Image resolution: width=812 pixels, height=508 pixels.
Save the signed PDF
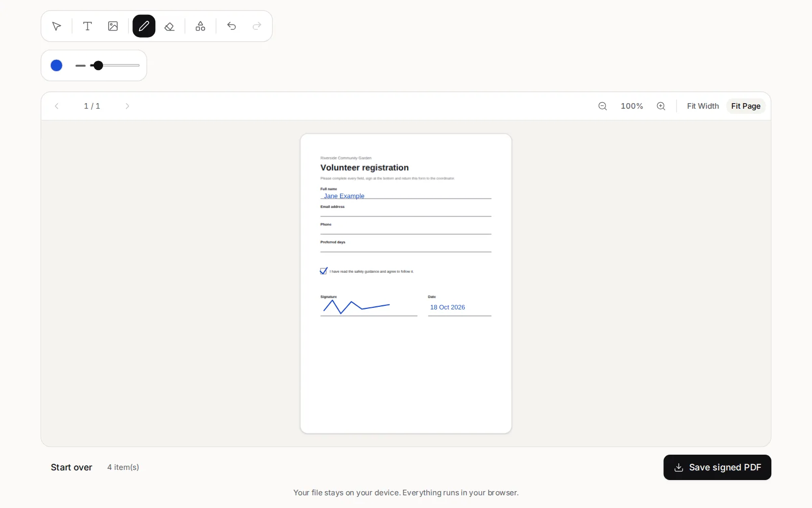(x=717, y=467)
